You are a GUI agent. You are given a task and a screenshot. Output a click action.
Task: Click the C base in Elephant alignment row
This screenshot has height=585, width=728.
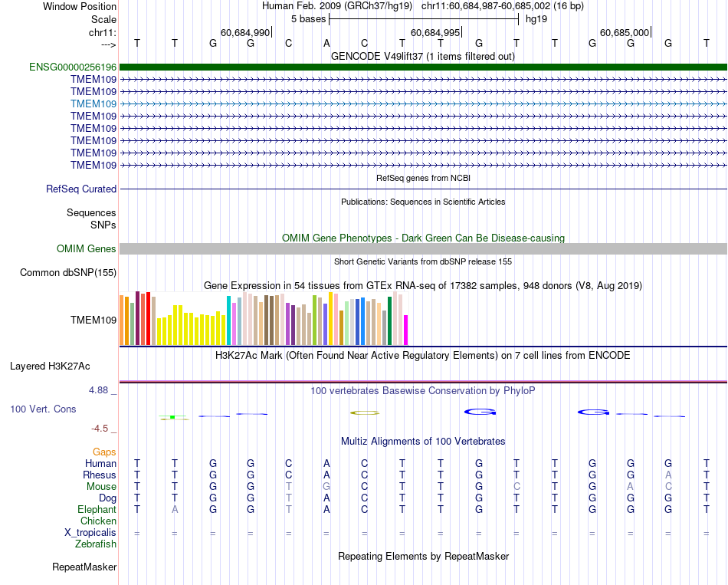[365, 510]
